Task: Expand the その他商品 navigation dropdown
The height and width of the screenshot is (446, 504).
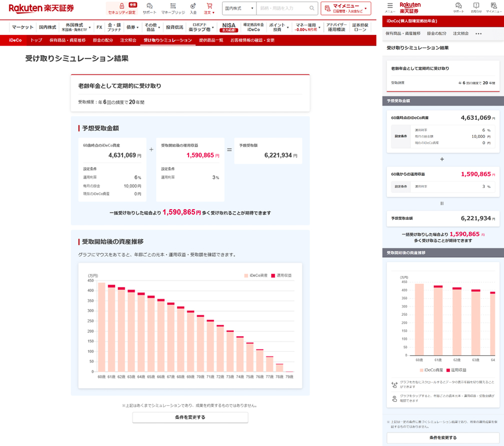Action: click(152, 28)
